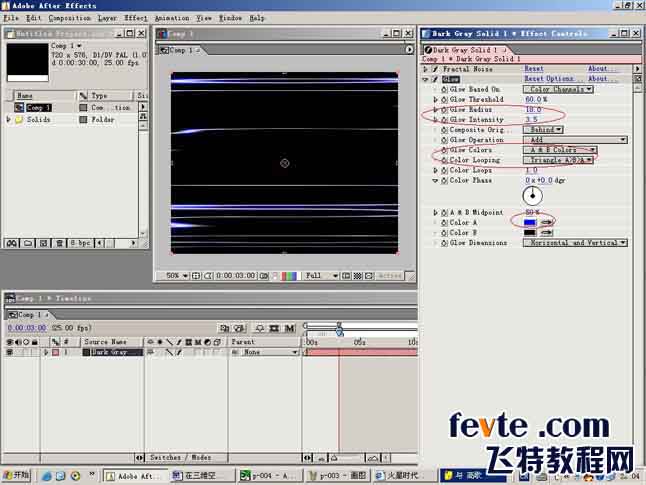Viewport: 646px width, 485px height.
Task: Open the Glow Colors dropdown
Action: pyautogui.click(x=559, y=150)
